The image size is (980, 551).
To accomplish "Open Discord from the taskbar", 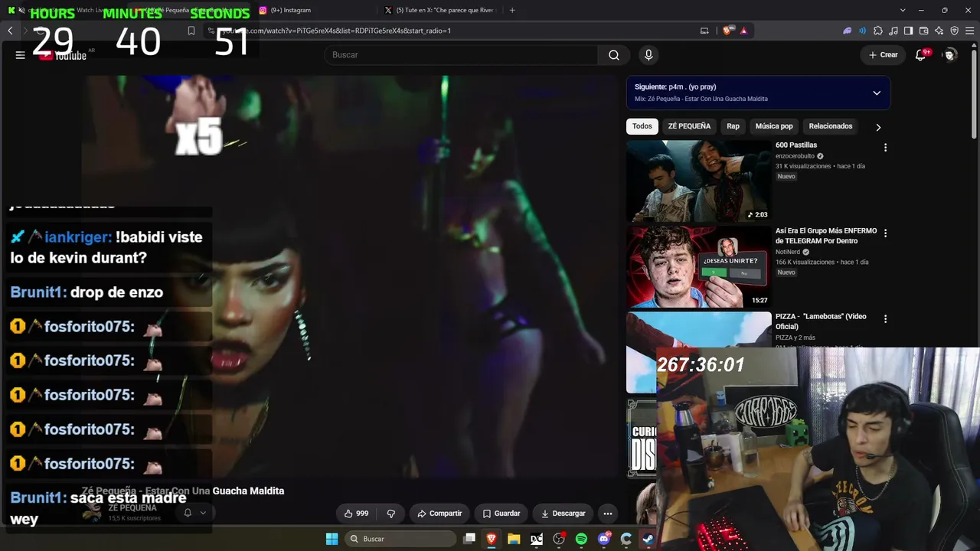I will click(604, 539).
